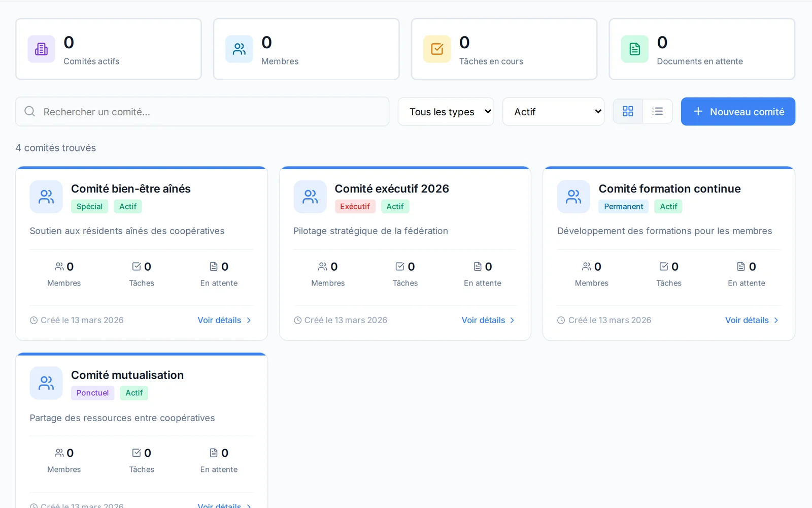Image resolution: width=812 pixels, height=508 pixels.
Task: Click the yellow Tâches en cours checkmark icon
Action: pyautogui.click(x=437, y=49)
